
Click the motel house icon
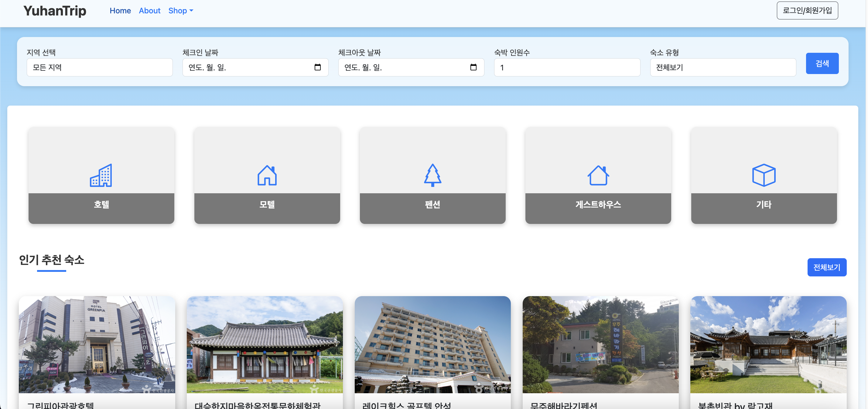(267, 175)
